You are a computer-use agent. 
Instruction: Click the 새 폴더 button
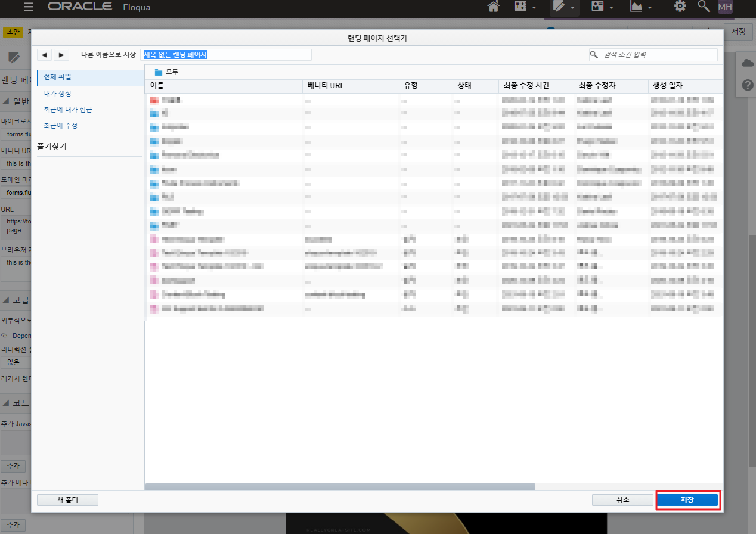point(67,500)
